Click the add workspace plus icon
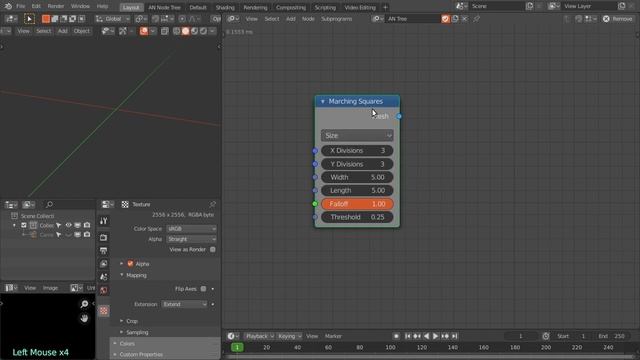 point(385,7)
